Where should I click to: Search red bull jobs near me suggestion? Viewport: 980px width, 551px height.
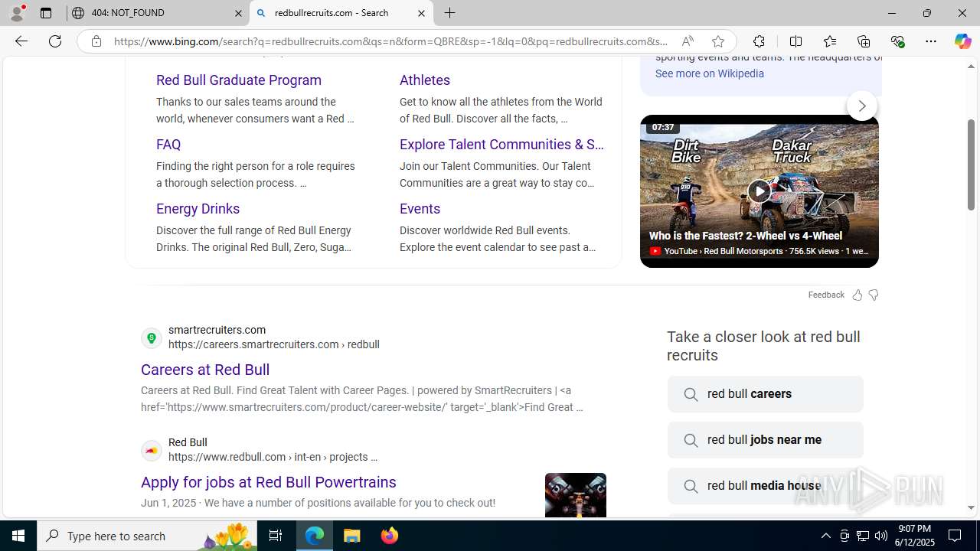coord(765,440)
